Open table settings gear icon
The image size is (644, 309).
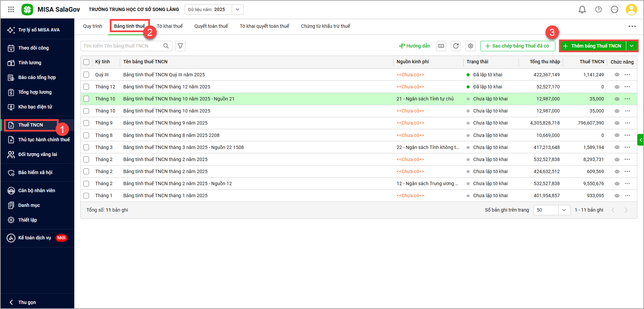tap(470, 46)
